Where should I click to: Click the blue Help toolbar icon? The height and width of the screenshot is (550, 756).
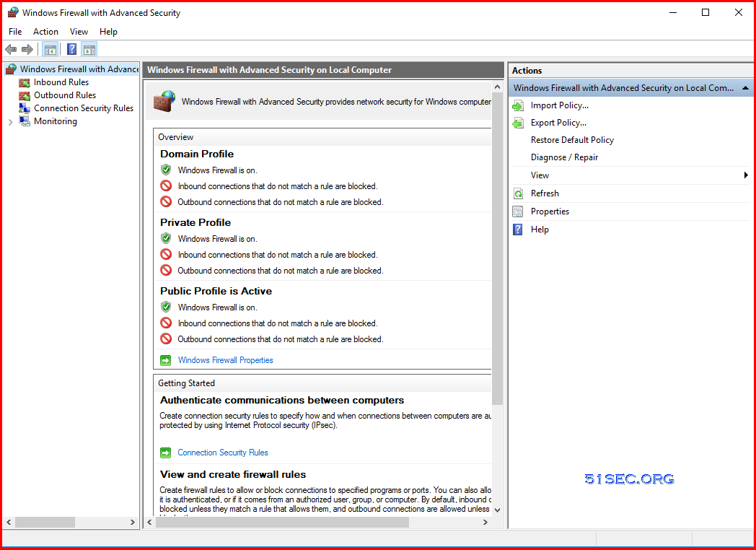(x=72, y=49)
